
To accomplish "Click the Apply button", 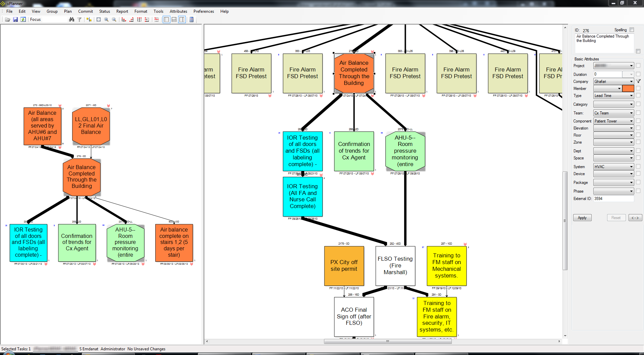I will [x=582, y=218].
